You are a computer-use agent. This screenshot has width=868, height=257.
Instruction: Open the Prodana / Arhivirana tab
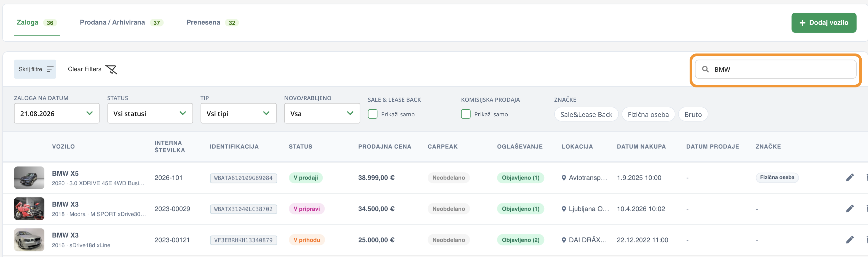coord(121,23)
